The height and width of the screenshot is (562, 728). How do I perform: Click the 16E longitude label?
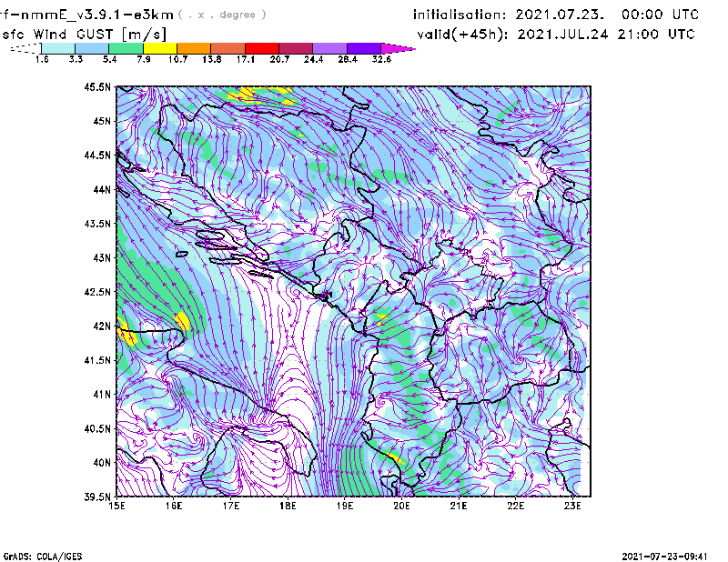[x=174, y=506]
